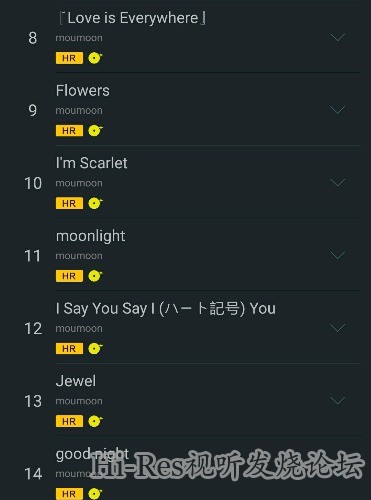Screen dimensions: 371x500
Task: Click the yellow disc icon on I'm Scarlet
Action: [95, 203]
